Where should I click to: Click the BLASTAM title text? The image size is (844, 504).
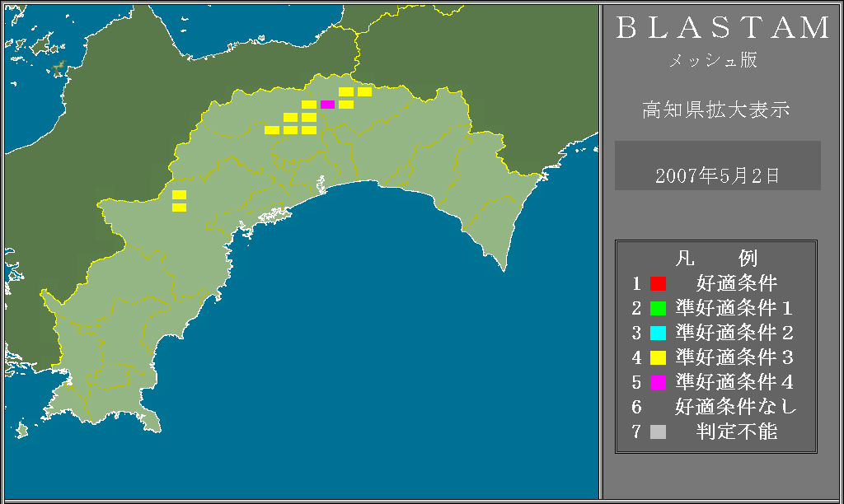pyautogui.click(x=722, y=27)
